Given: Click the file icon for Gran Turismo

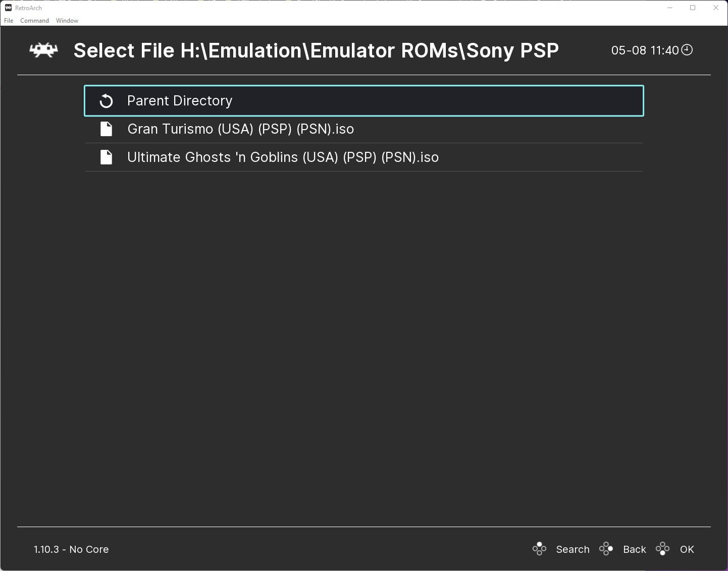Looking at the screenshot, I should [106, 129].
